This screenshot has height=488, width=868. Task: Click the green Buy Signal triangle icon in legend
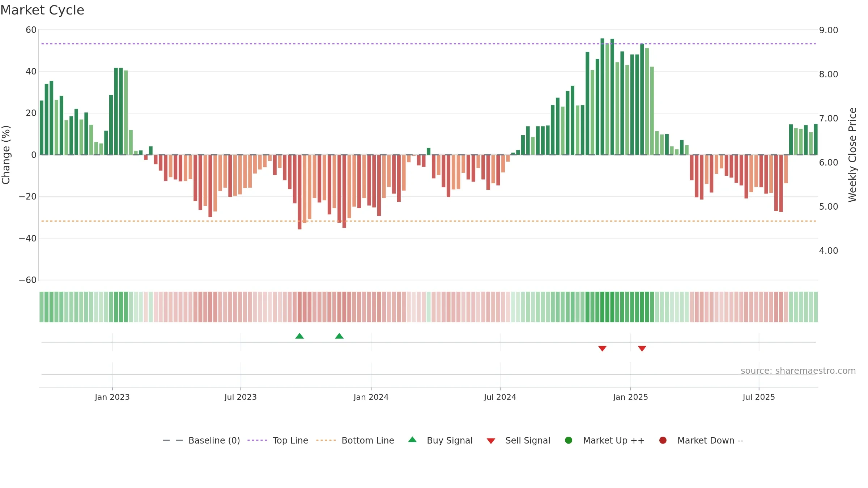click(412, 440)
